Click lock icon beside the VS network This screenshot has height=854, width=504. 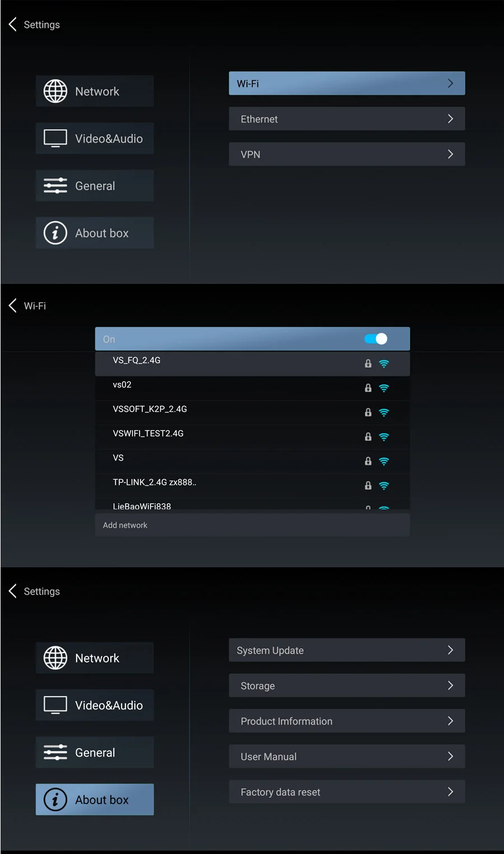click(368, 461)
